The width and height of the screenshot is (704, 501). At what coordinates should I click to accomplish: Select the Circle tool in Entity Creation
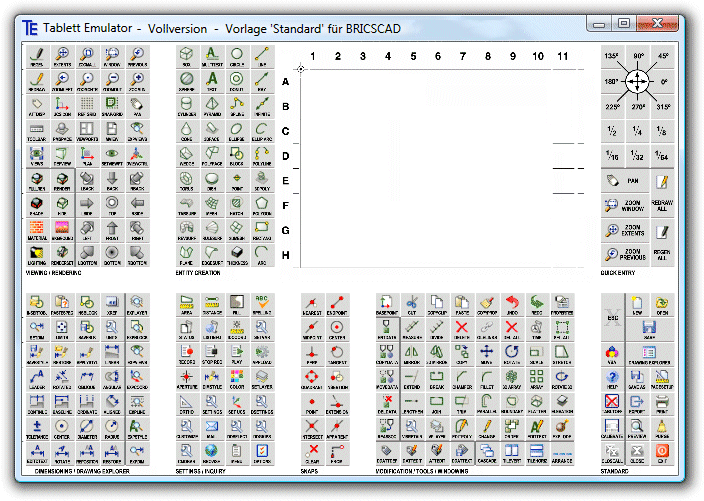click(237, 57)
